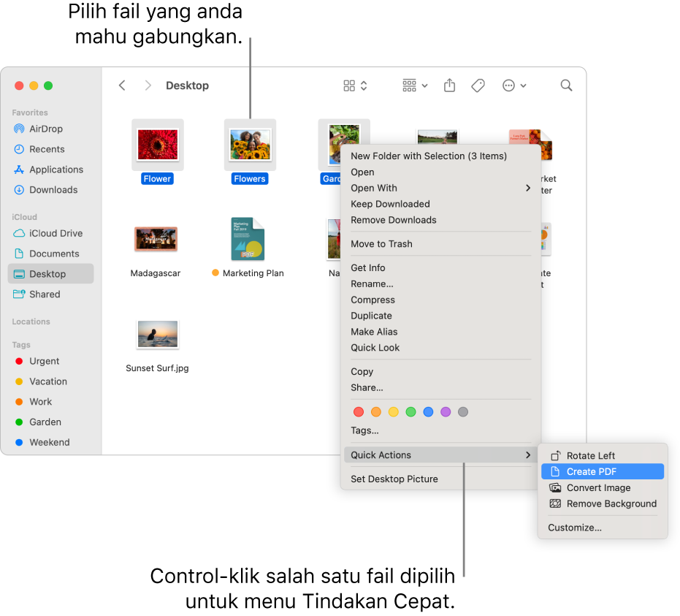Select the Garden green tag
This screenshot has height=616, width=680.
tap(50, 422)
